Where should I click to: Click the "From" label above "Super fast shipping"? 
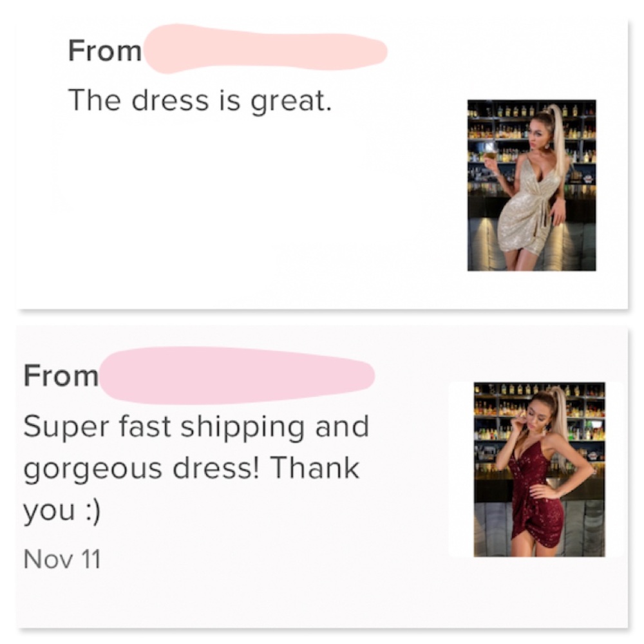pyautogui.click(x=61, y=375)
